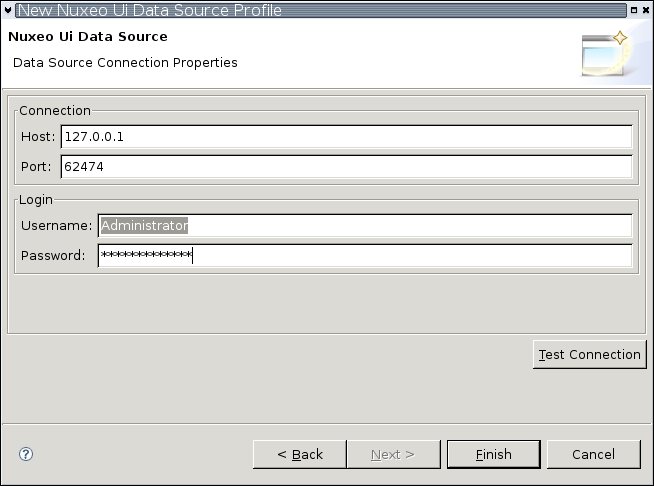Finish creating the data source profile

coord(493,454)
